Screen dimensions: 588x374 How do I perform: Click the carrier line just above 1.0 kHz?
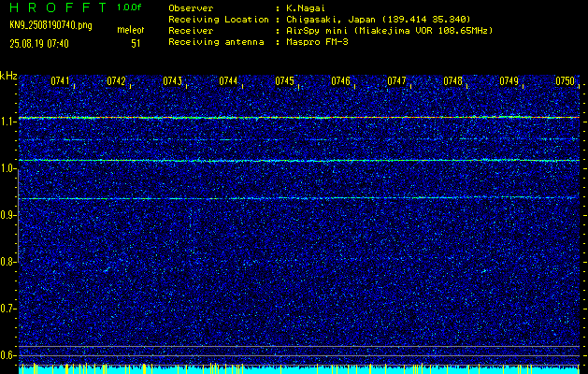299,161
